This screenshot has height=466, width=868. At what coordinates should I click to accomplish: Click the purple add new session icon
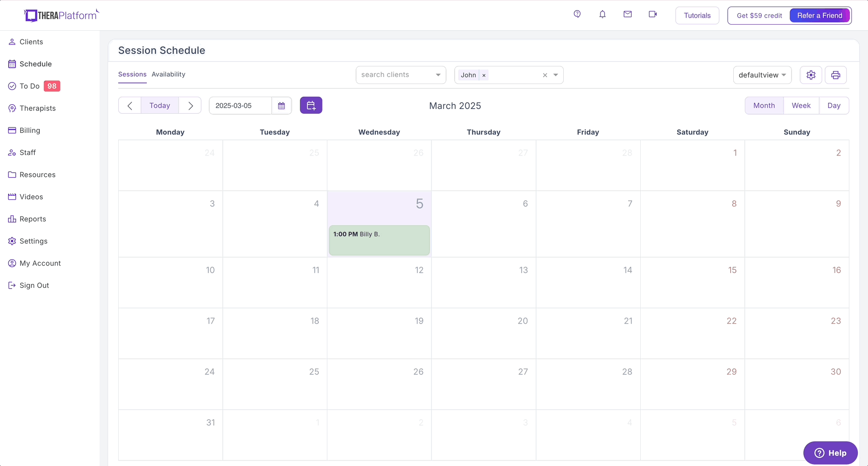coord(311,105)
